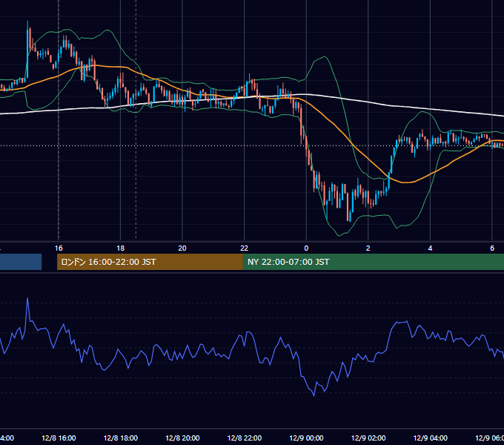Click the 2 hour label on chart axis
504x445 pixels.
tap(368, 248)
